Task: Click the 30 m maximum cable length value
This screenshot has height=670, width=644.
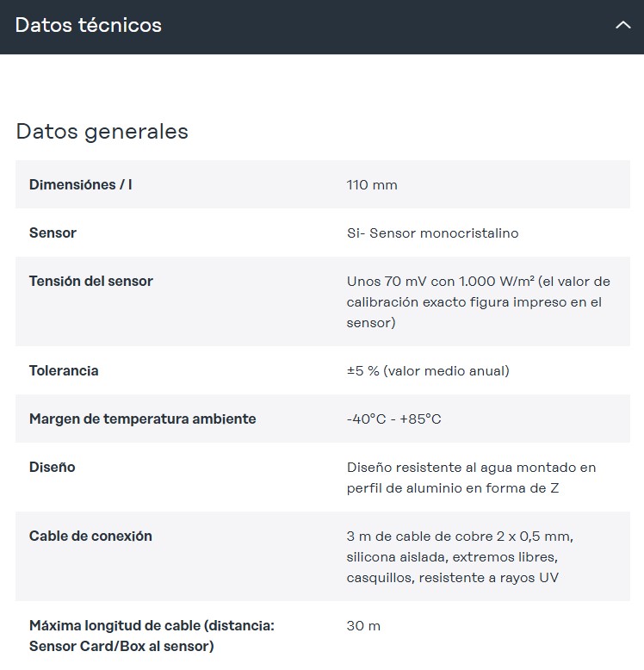Action: tap(363, 626)
